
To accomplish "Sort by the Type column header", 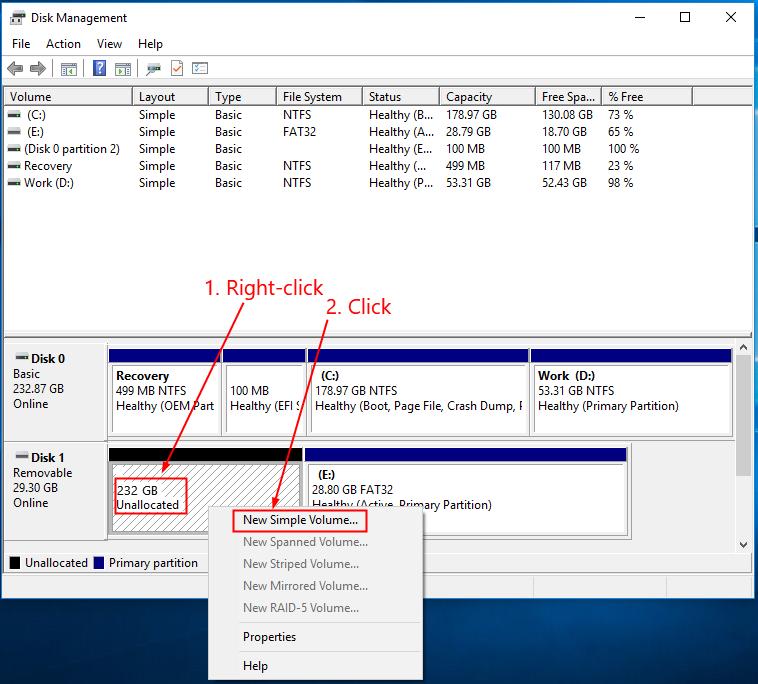I will tap(243, 97).
